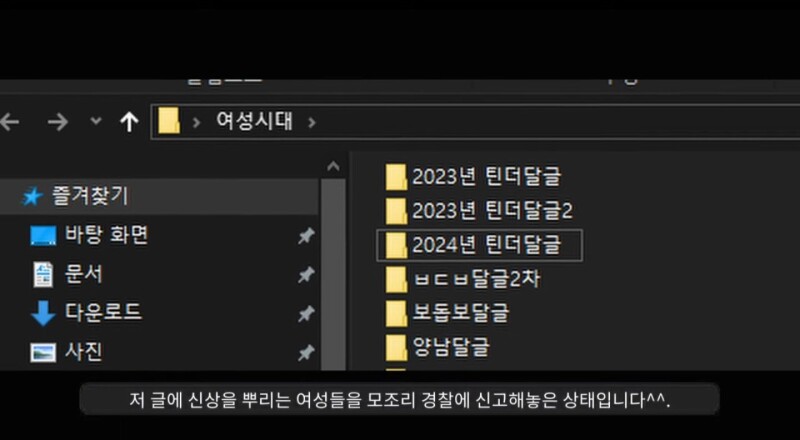Viewport: 800px width, 440px height.
Task: Go up one folder level
Action: (128, 122)
